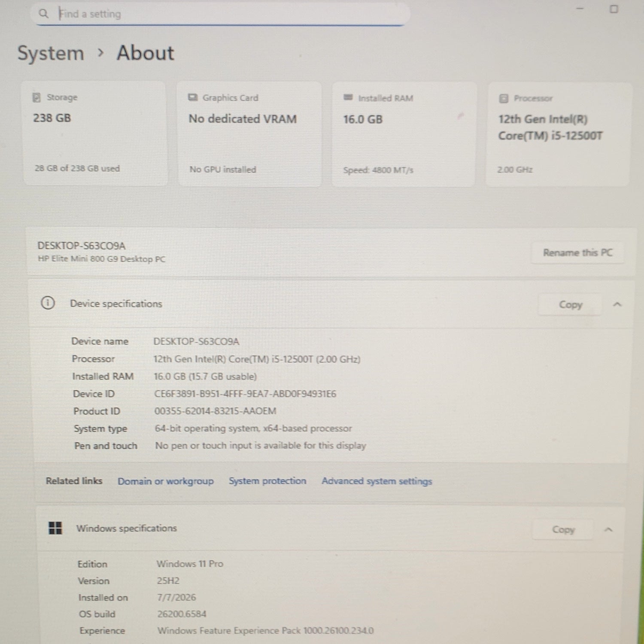Select the OS build 26200.6584
The height and width of the screenshot is (644, 644).
[x=182, y=614]
